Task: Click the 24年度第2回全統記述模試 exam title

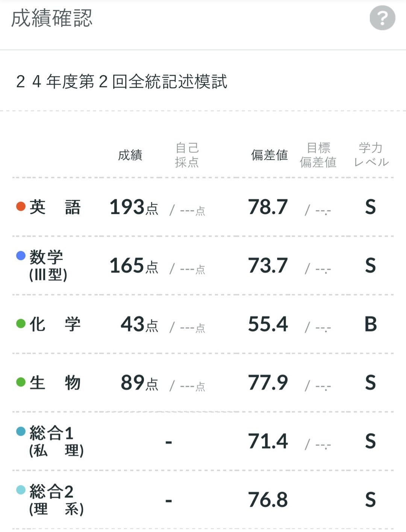Action: coord(121,82)
